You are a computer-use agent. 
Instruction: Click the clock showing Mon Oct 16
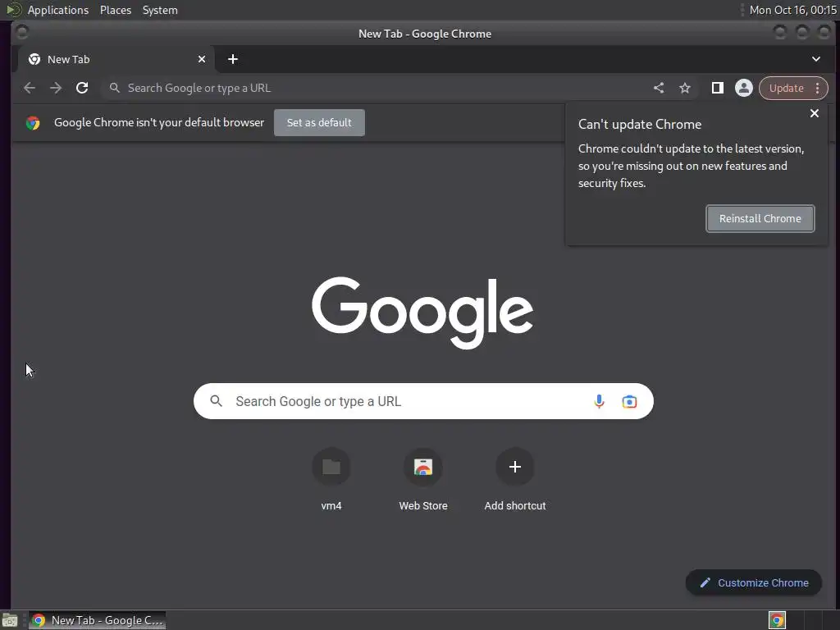(x=793, y=10)
